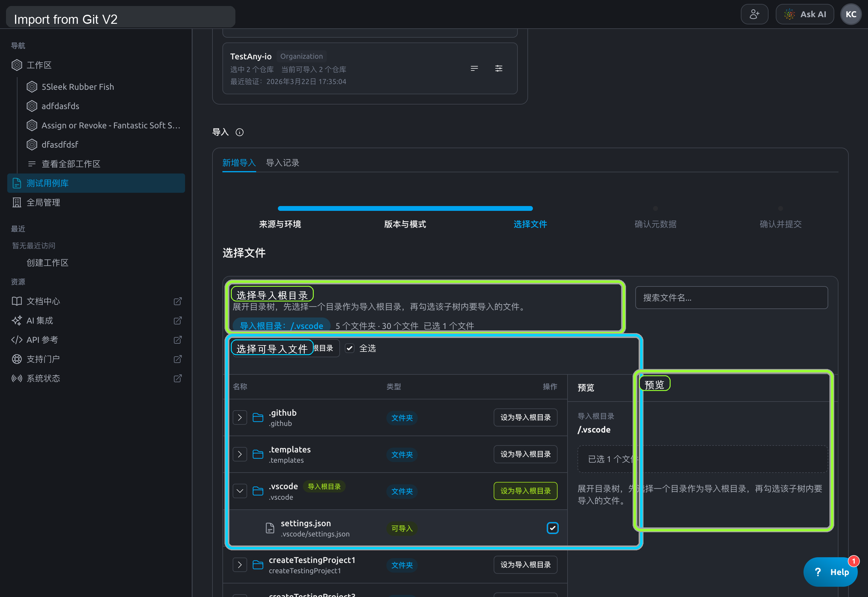Click the settings.json file icon
The height and width of the screenshot is (597, 868).
[270, 528]
